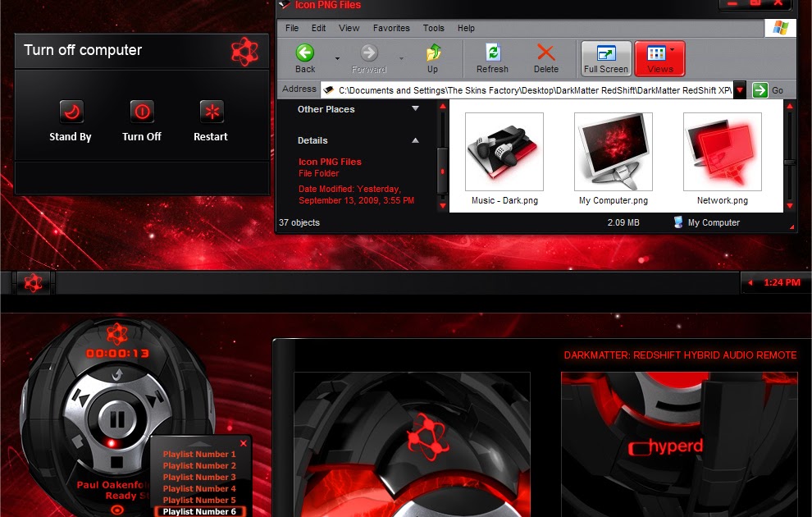Screen dimensions: 812x517
Task: Click the Restart asterisk icon
Action: pyautogui.click(x=212, y=112)
